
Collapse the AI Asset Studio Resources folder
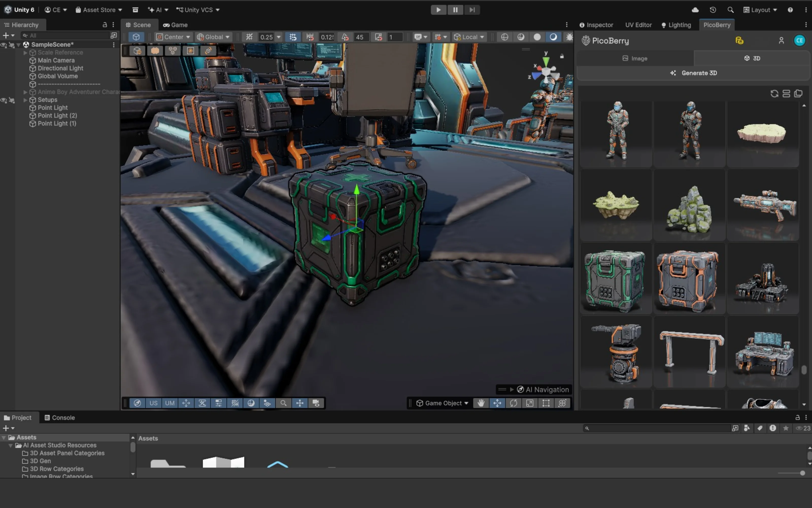coord(10,445)
